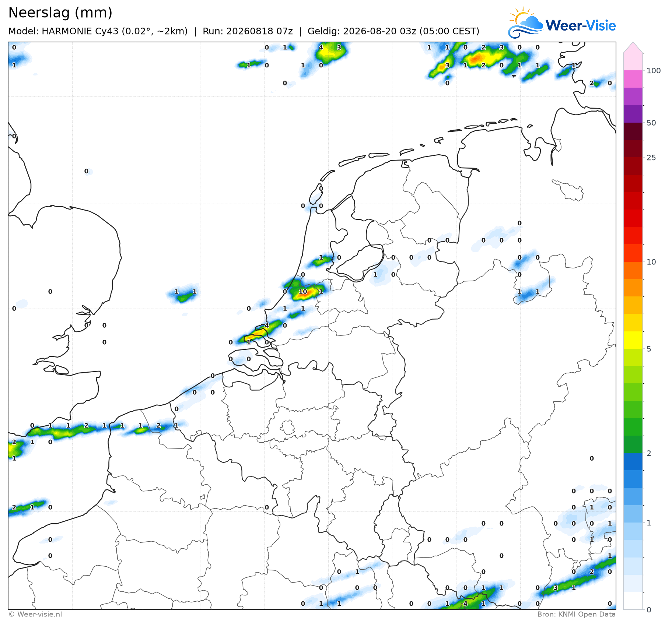The image size is (672, 619).
Task: Click the pink arrow atop the color scale
Action: (633, 48)
